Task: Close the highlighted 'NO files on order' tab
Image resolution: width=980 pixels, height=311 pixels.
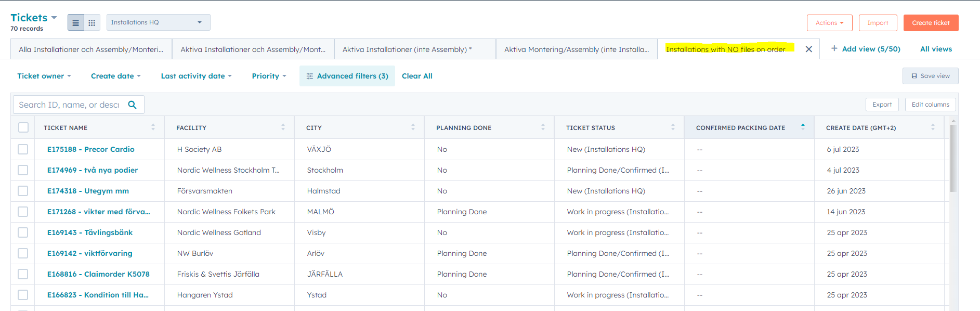Action: pyautogui.click(x=808, y=49)
